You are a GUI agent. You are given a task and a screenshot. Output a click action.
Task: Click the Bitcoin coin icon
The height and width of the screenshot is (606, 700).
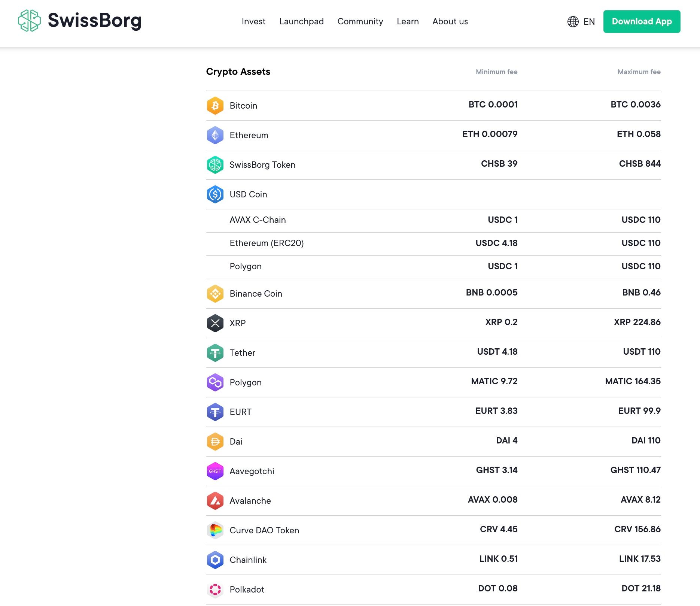[215, 106]
